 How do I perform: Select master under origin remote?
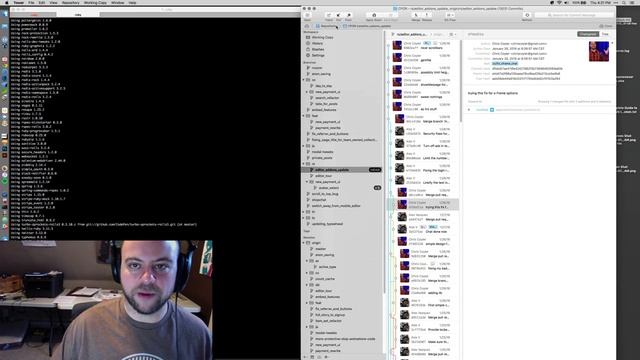(320, 249)
